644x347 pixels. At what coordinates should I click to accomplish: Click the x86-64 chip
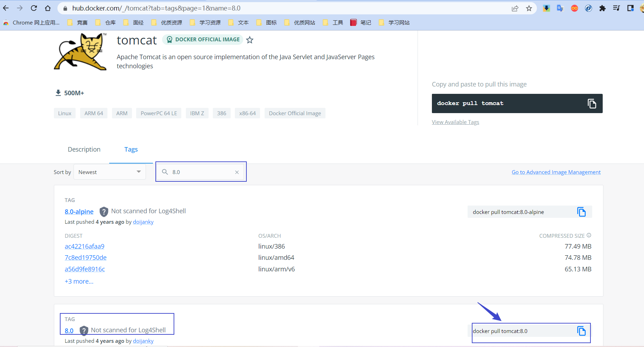(247, 113)
